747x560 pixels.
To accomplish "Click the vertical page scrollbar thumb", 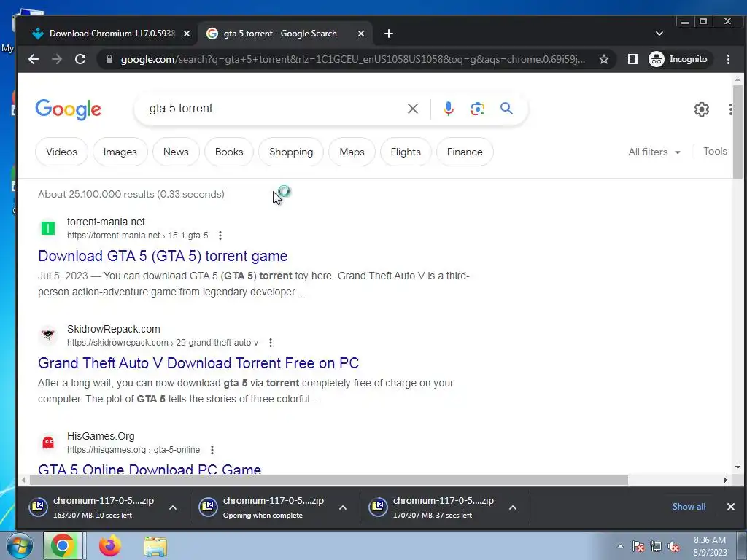I will pyautogui.click(x=738, y=132).
